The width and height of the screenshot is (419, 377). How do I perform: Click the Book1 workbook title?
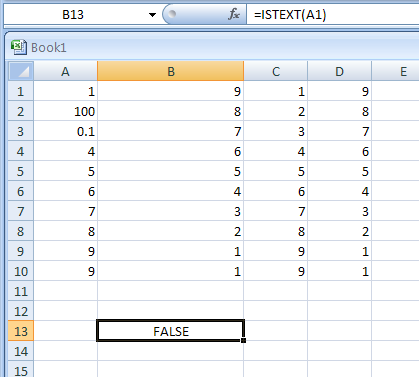[x=49, y=48]
